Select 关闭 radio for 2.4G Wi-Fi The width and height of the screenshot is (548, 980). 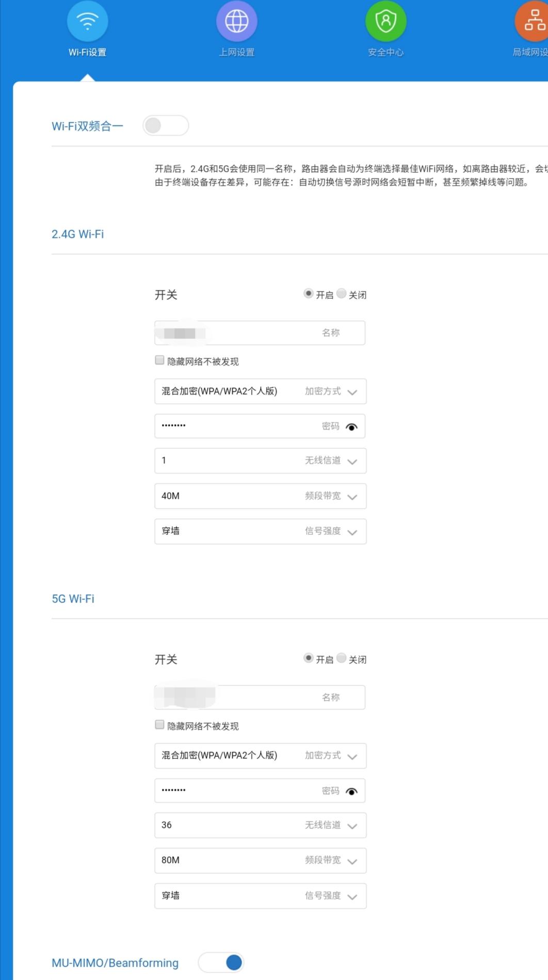pos(341,293)
